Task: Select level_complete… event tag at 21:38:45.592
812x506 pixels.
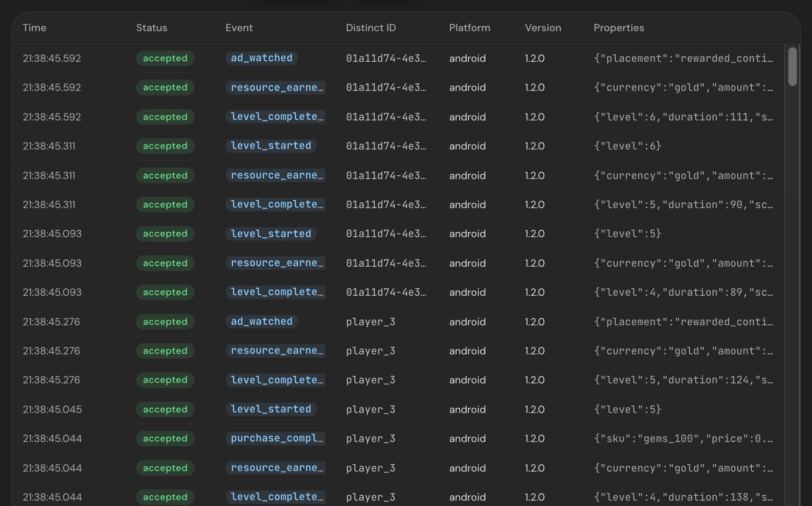Action: click(x=275, y=117)
